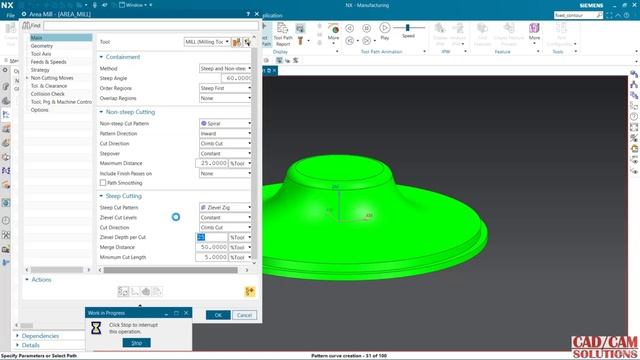Viewport: 640px width, 360px height.
Task: Select the Geometry node
Action: [x=42, y=46]
